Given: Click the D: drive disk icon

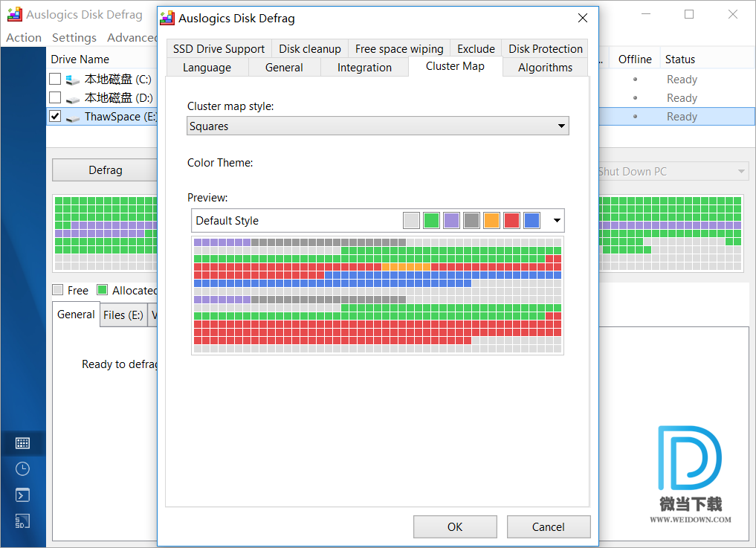Looking at the screenshot, I should (72, 99).
